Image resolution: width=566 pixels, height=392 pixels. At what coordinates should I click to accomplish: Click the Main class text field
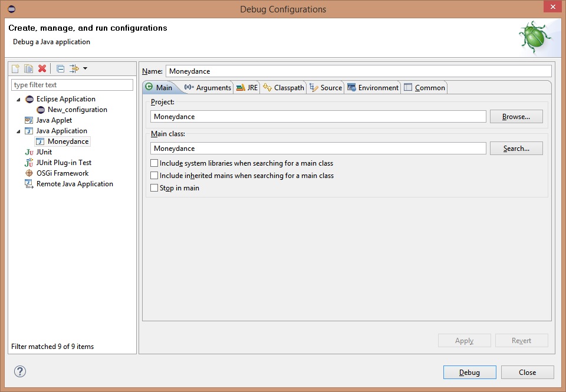pyautogui.click(x=318, y=149)
